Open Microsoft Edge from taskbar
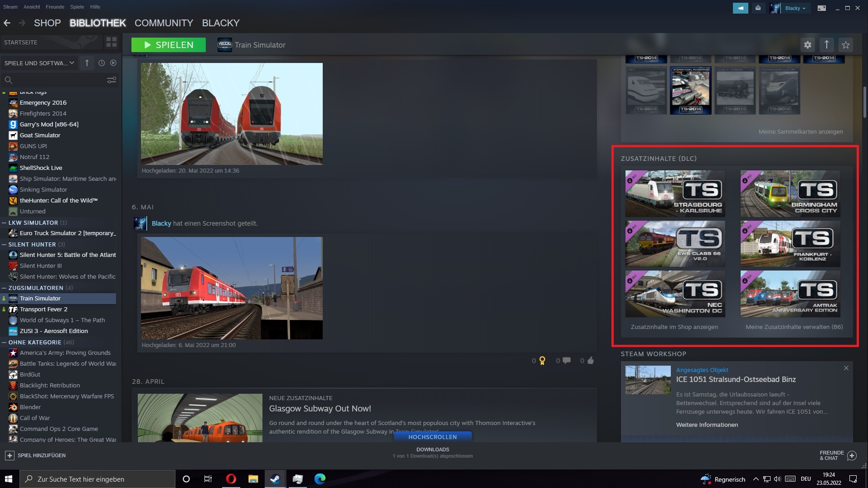 click(320, 479)
